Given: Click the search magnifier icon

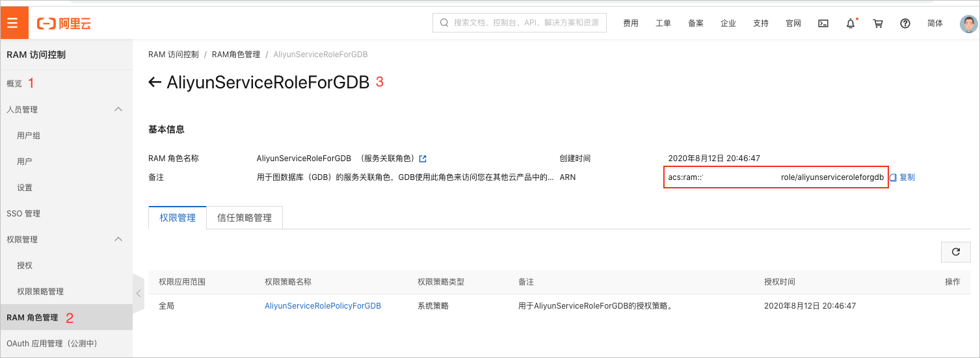Looking at the screenshot, I should 444,23.
